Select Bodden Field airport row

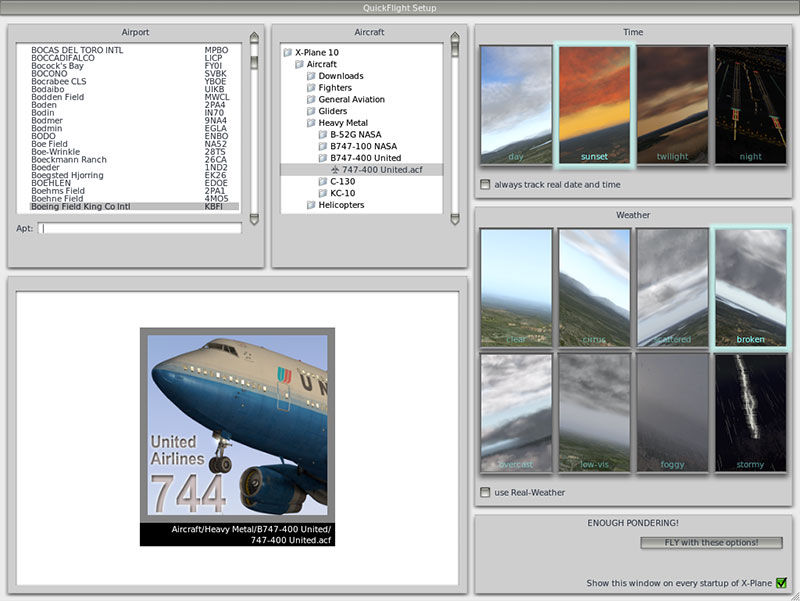pos(135,97)
